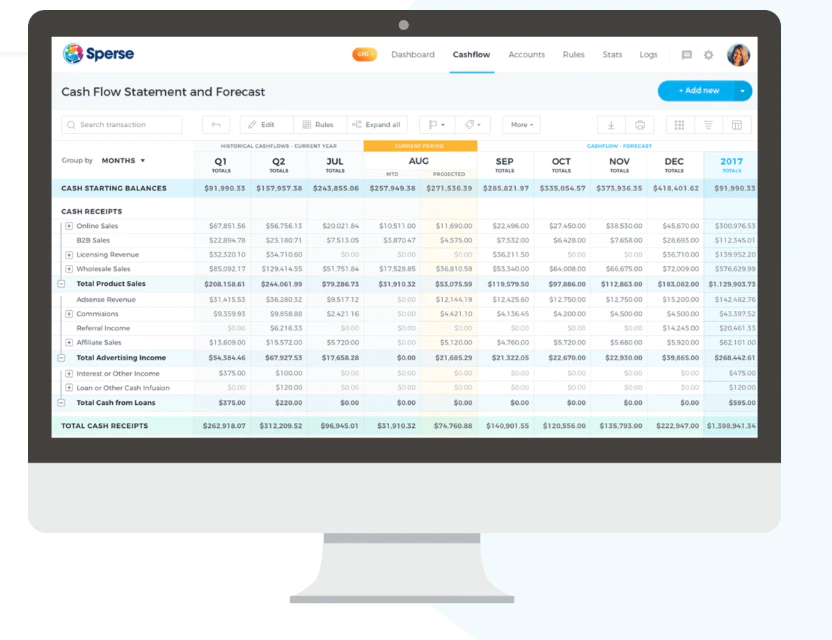Click the print icon
This screenshot has height=640, width=832.
point(640,125)
